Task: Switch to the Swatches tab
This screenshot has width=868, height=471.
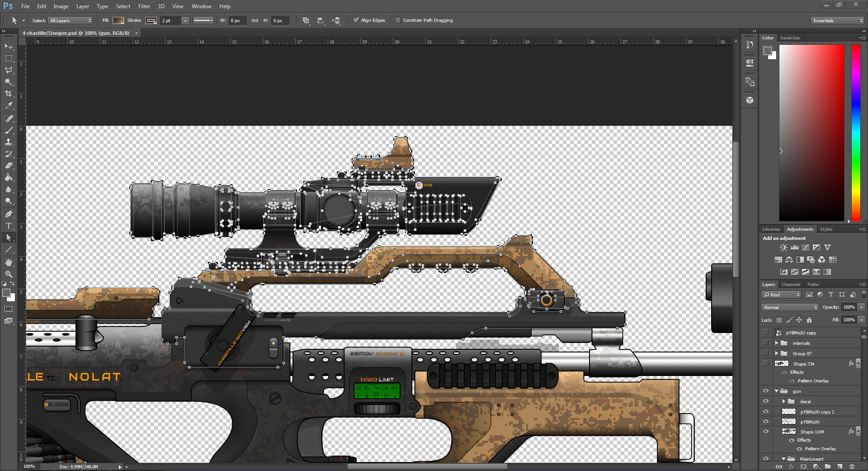Action: click(x=790, y=38)
